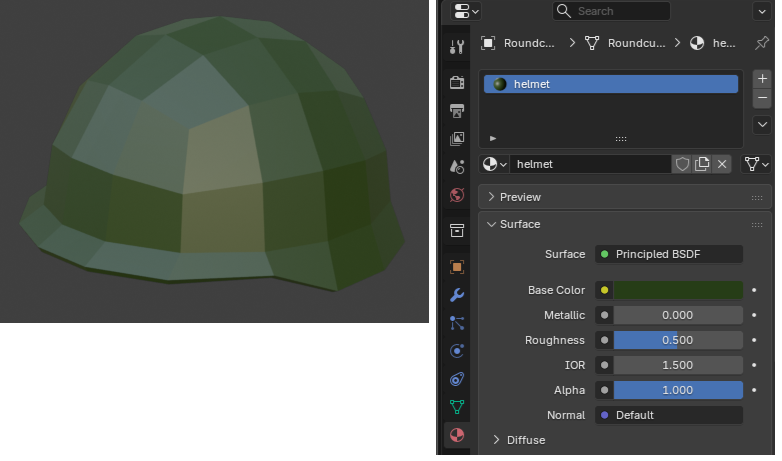Toggle the pin for properties context
Image resolution: width=782 pixels, height=461 pixels.
762,43
